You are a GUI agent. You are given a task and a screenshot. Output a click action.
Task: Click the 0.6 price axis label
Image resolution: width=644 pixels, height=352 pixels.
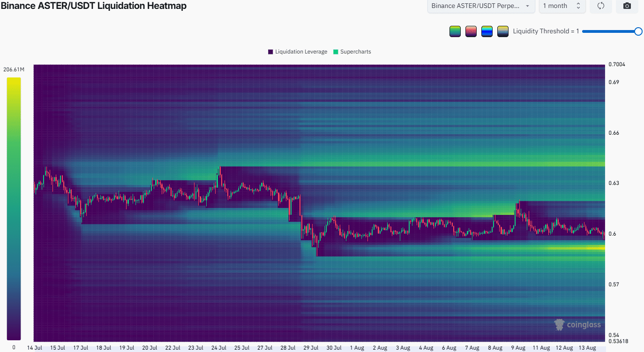tap(612, 234)
